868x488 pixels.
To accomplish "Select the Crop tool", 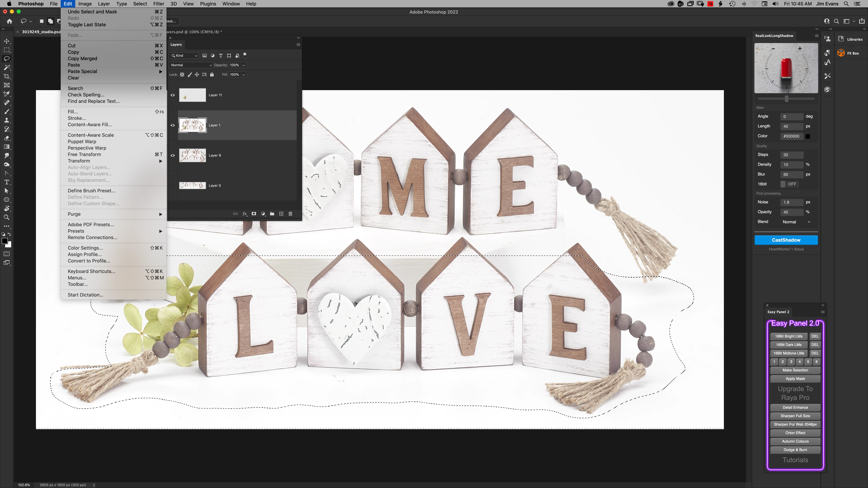I will [7, 76].
